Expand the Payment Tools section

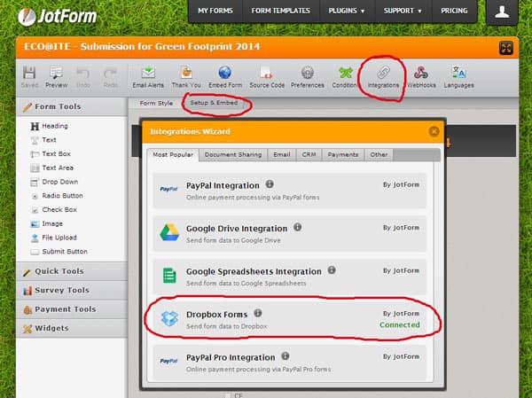click(72, 309)
